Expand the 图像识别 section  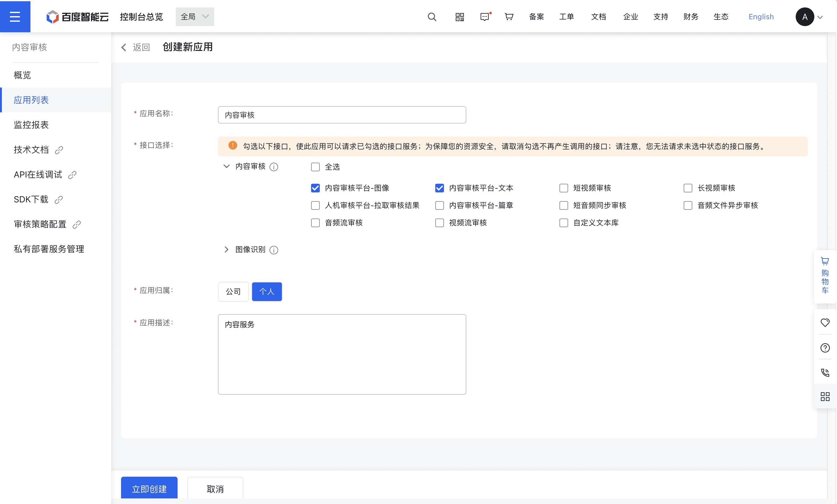click(226, 250)
